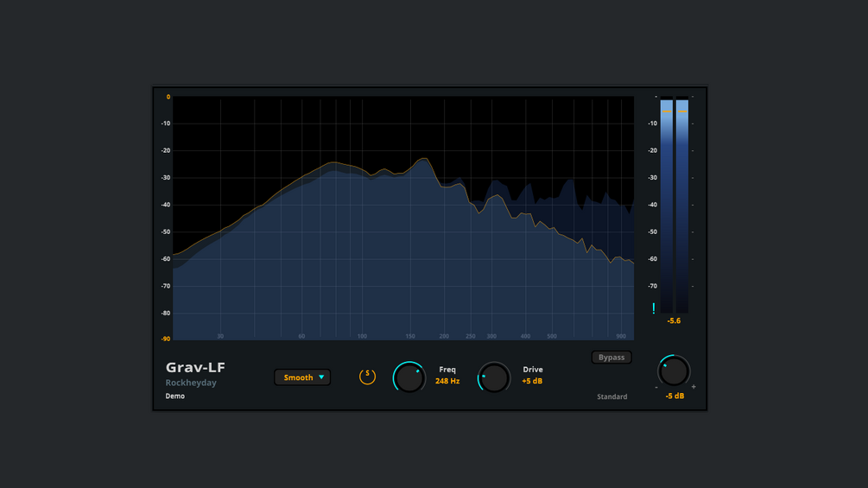Open the Smooth mode dropdown
The height and width of the screenshot is (488, 868).
pos(302,377)
